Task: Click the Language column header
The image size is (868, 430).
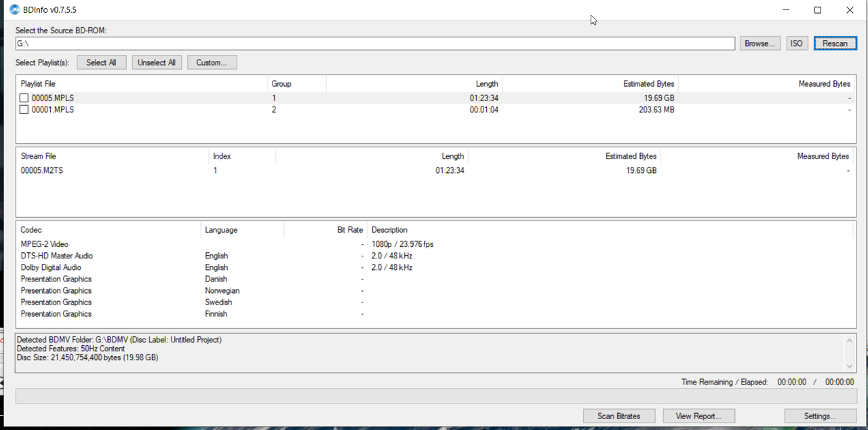Action: point(242,230)
